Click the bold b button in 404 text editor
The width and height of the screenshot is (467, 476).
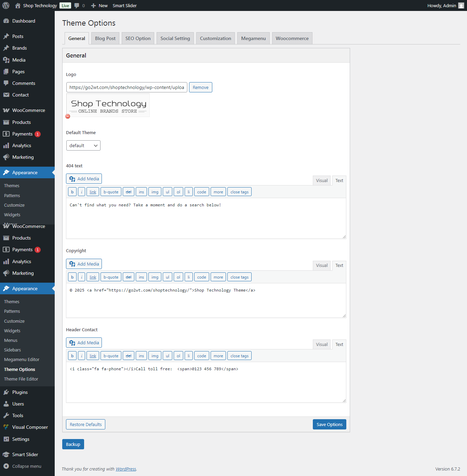point(72,192)
